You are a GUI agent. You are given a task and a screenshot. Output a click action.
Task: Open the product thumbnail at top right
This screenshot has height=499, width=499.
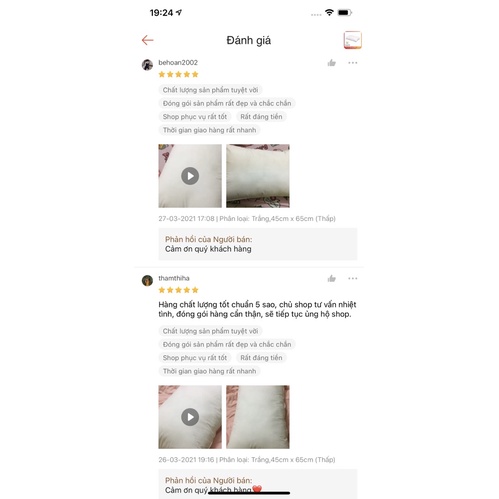tap(353, 40)
